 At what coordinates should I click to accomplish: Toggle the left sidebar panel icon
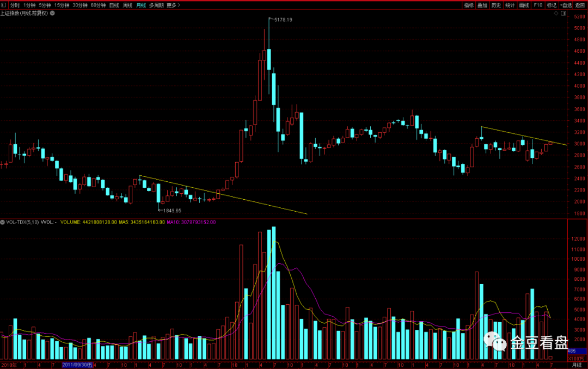click(4, 5)
